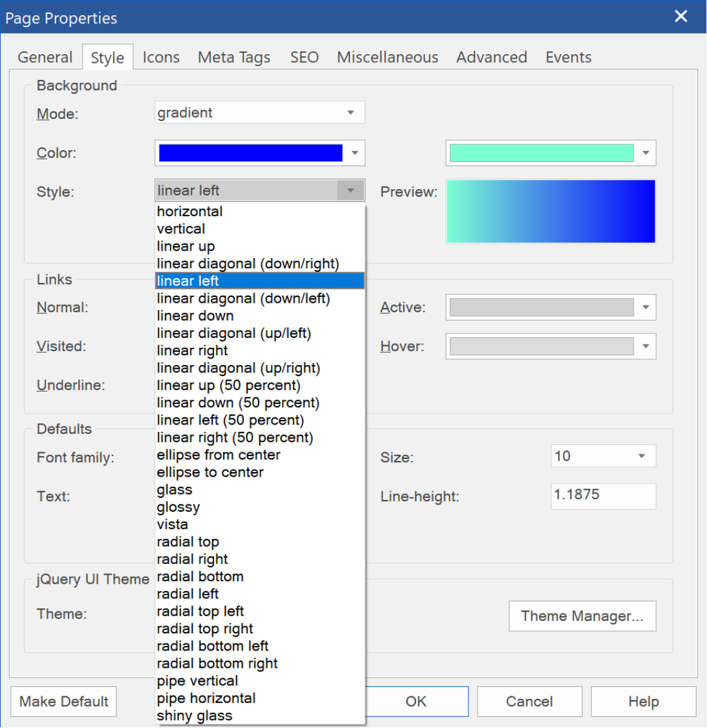Select radial right in the list

coord(260,559)
